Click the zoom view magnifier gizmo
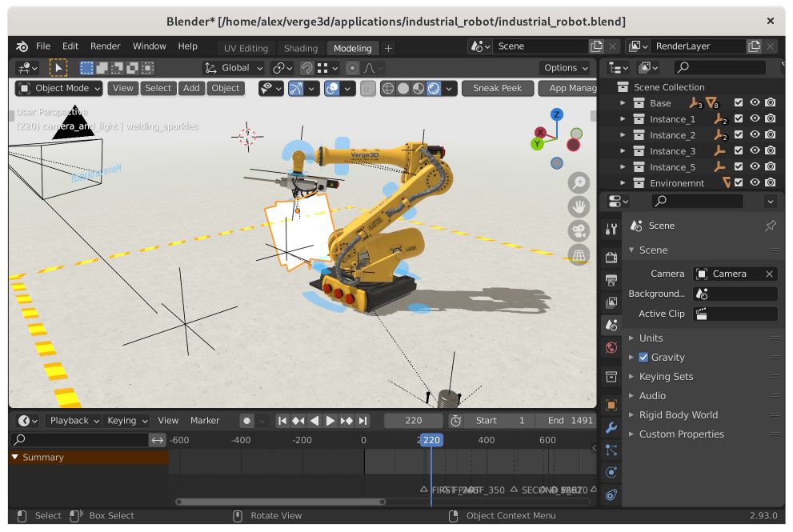 pyautogui.click(x=579, y=182)
